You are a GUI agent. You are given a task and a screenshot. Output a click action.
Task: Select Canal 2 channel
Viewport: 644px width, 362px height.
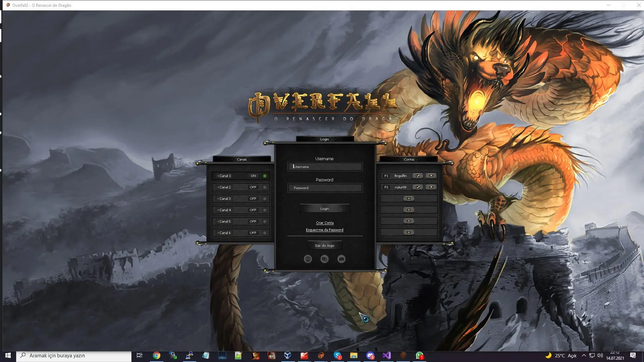tap(241, 187)
